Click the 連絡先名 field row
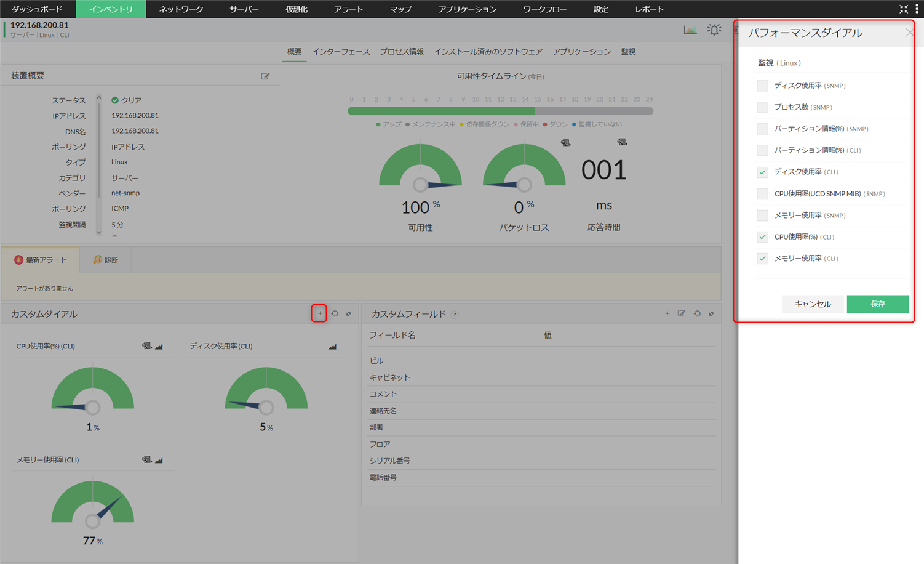The image size is (924, 564). [541, 411]
